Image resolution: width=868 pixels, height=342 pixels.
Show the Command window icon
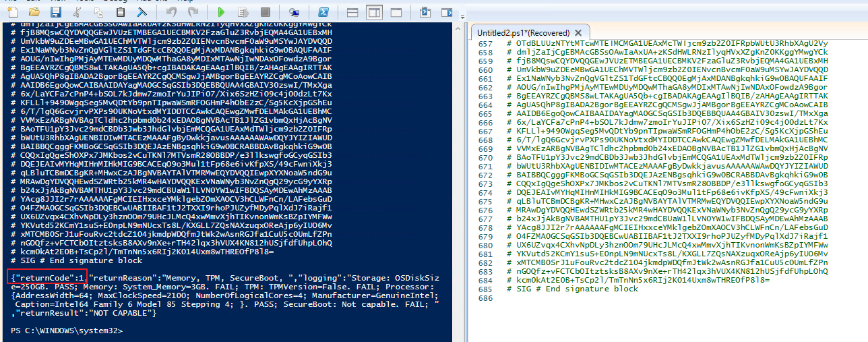click(425, 12)
